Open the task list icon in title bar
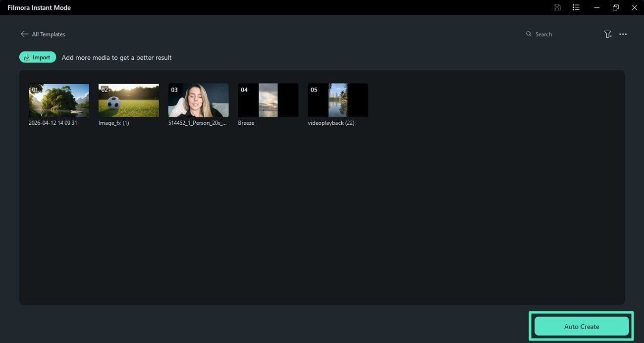The image size is (644, 343). (x=576, y=7)
